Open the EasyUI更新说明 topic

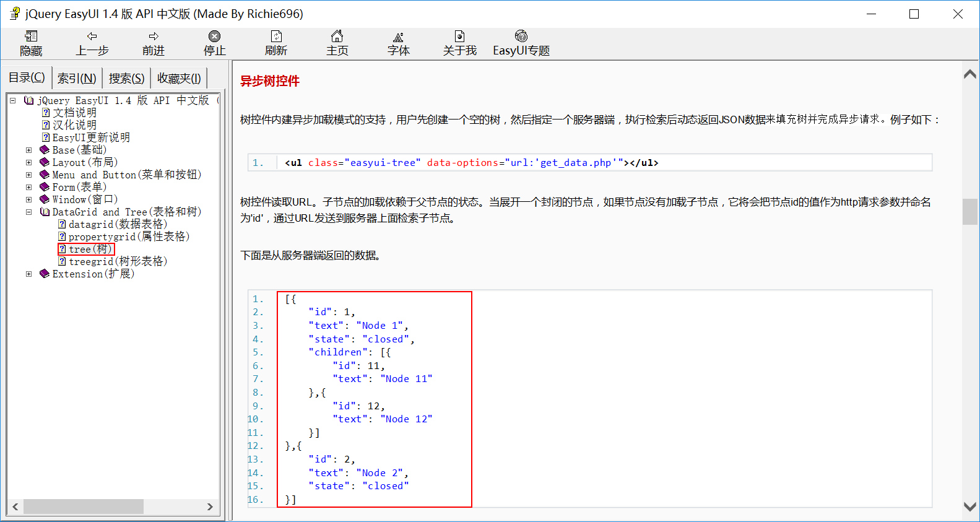tap(91, 137)
